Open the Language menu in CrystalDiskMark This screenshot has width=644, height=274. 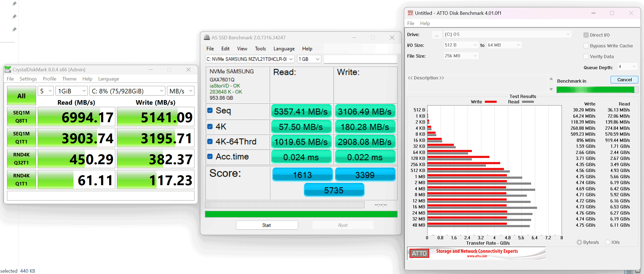[x=109, y=79]
